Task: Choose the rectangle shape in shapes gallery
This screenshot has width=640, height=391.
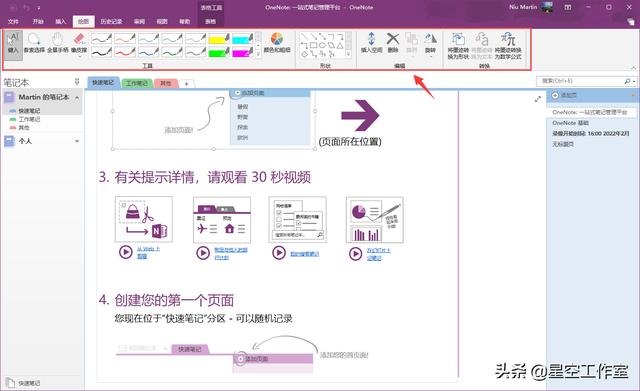Action: pyautogui.click(x=313, y=45)
